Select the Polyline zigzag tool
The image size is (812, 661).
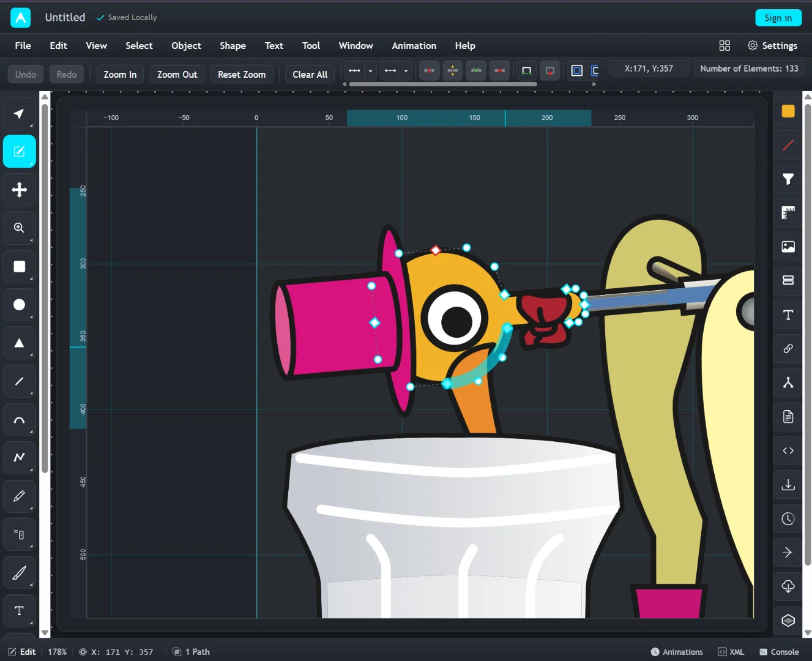coord(20,457)
